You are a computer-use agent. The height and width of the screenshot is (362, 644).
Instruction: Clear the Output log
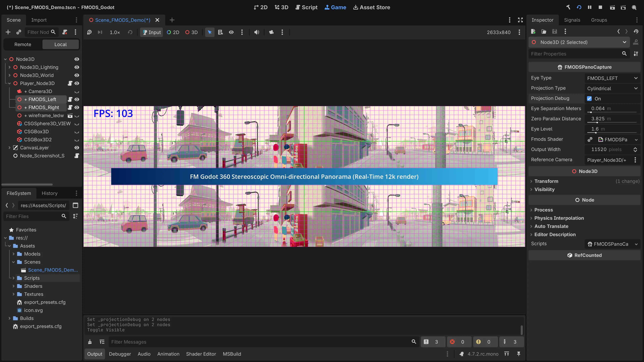pyautogui.click(x=90, y=342)
